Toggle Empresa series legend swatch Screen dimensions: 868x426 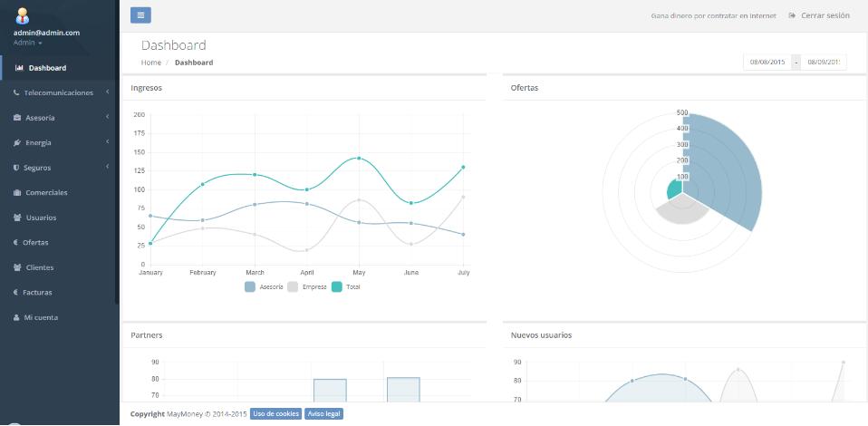(293, 287)
